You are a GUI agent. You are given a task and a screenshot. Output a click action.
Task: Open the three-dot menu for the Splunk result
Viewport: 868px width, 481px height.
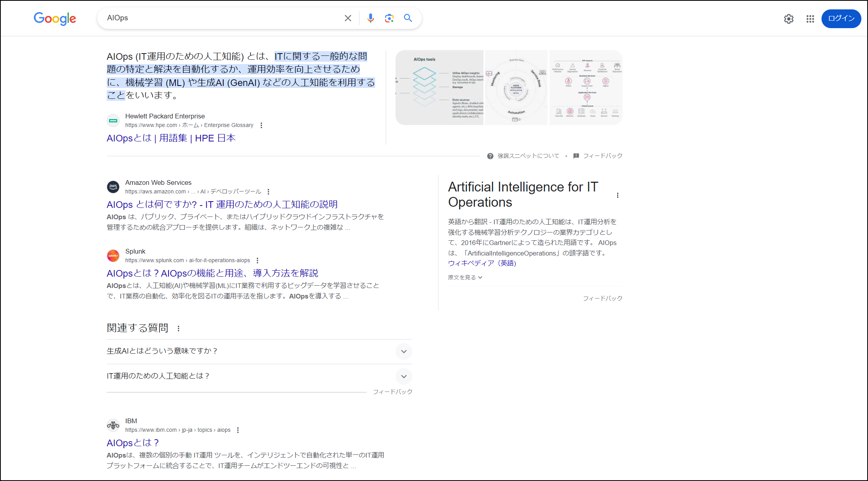point(257,259)
